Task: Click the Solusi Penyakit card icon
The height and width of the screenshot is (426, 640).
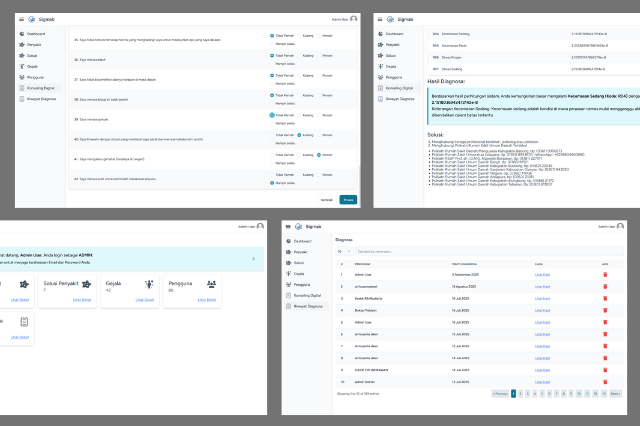Action: click(x=85, y=284)
